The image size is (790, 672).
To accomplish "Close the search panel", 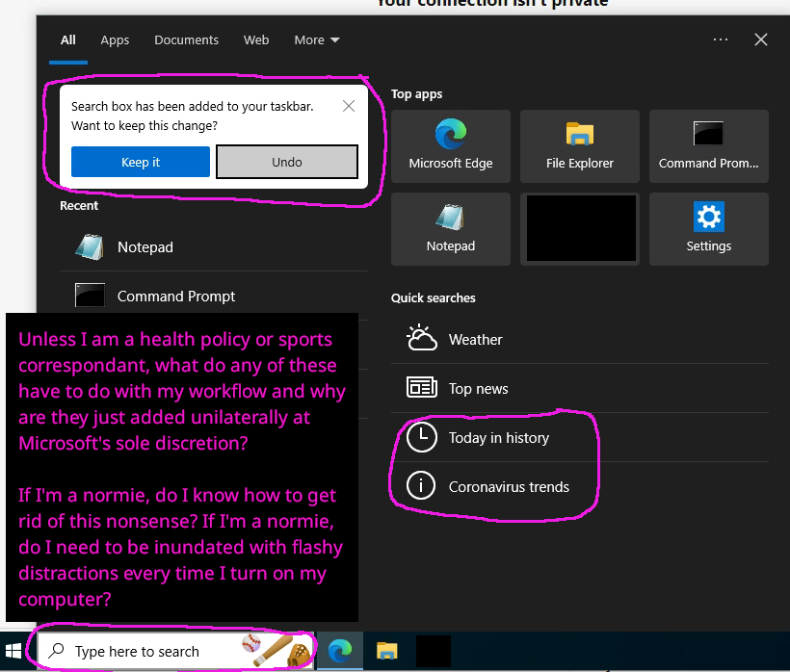I will tap(761, 39).
